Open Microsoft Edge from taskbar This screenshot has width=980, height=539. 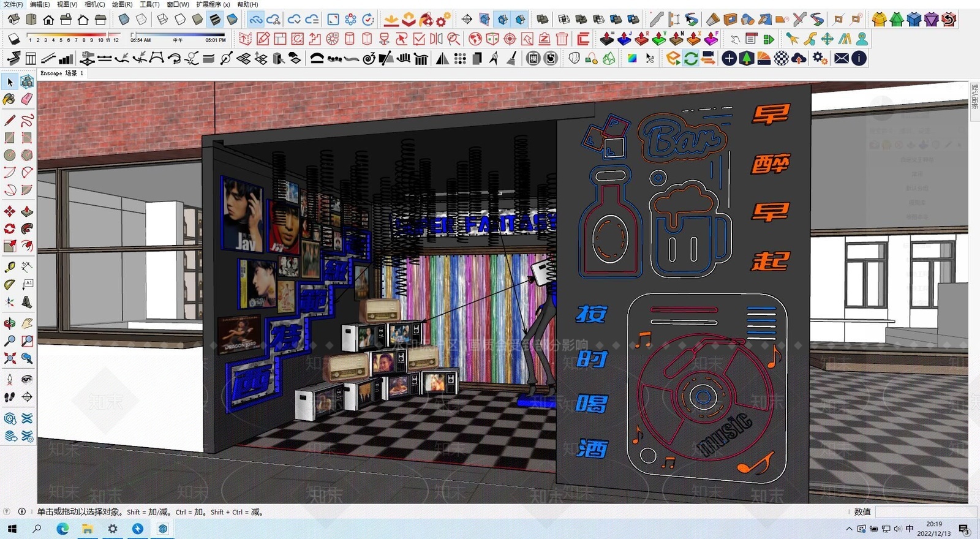(x=62, y=529)
